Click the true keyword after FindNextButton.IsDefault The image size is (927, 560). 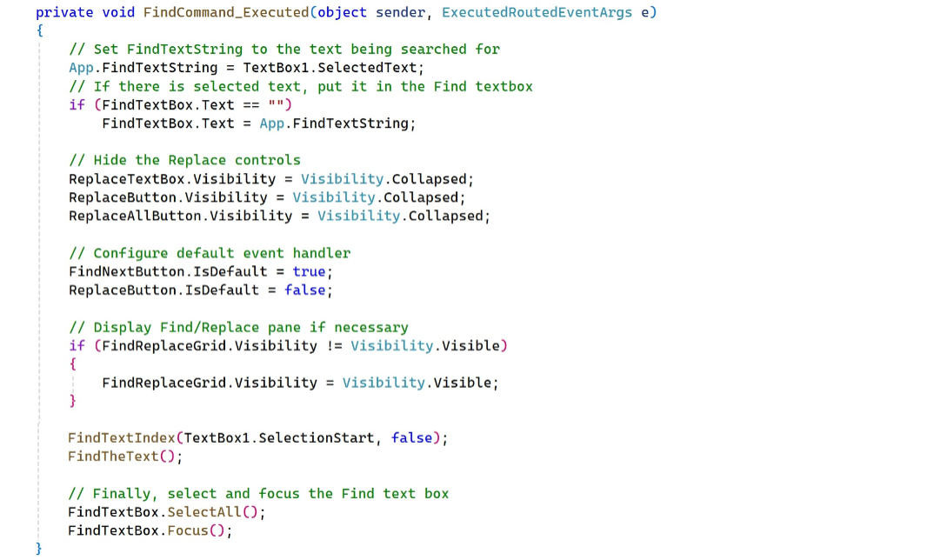point(309,272)
